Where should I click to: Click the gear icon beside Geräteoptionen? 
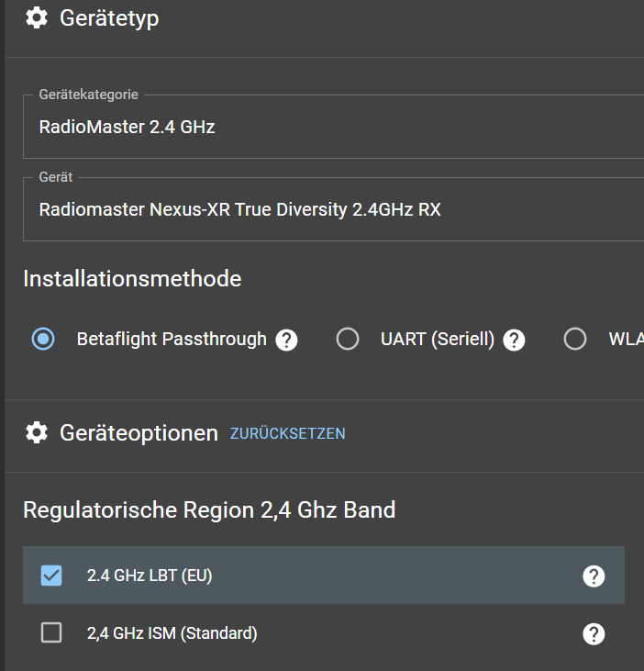(37, 432)
